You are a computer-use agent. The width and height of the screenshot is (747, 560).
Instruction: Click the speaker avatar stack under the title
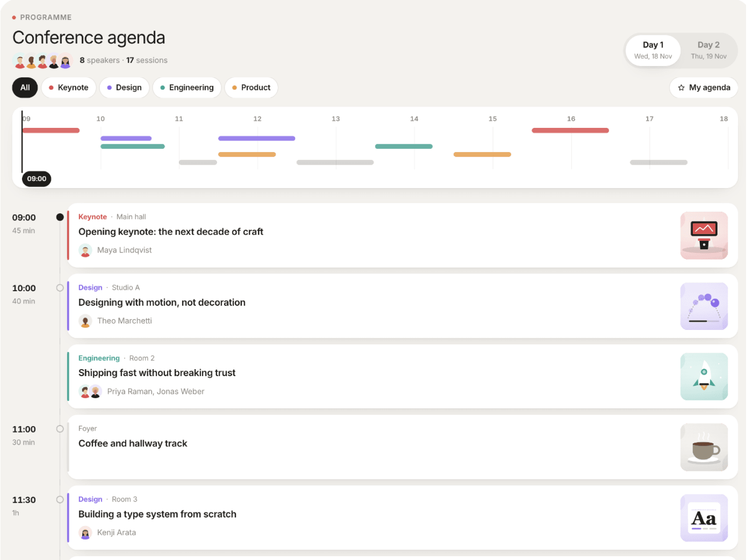click(x=42, y=61)
